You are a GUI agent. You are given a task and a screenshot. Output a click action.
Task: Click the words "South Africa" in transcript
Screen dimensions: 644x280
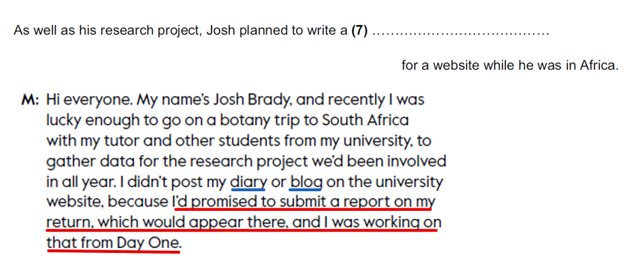click(x=366, y=120)
